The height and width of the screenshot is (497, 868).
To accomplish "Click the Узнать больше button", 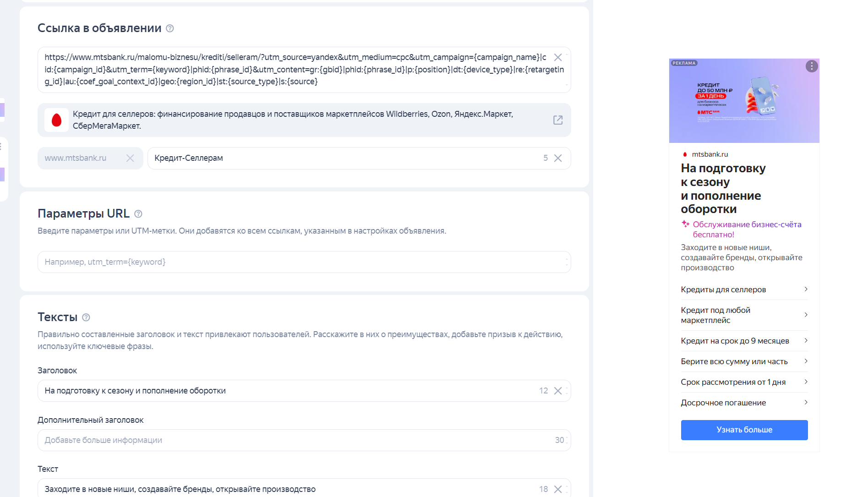I will pyautogui.click(x=744, y=430).
